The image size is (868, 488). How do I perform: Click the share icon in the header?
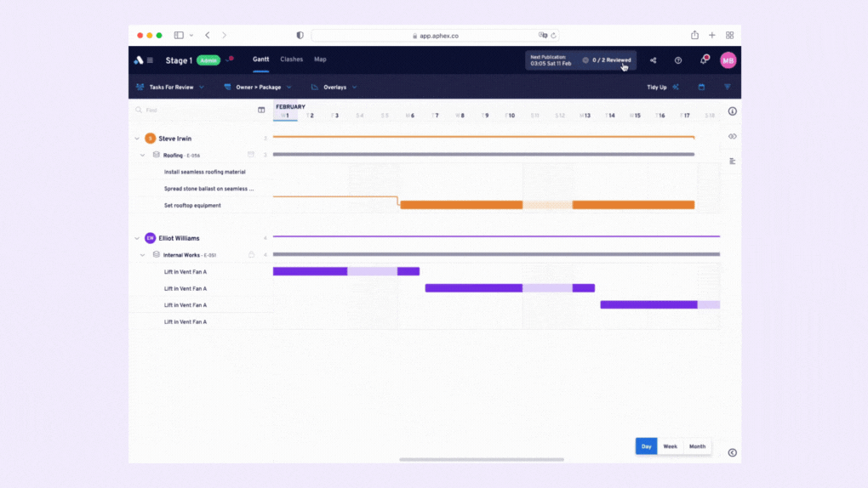point(654,60)
